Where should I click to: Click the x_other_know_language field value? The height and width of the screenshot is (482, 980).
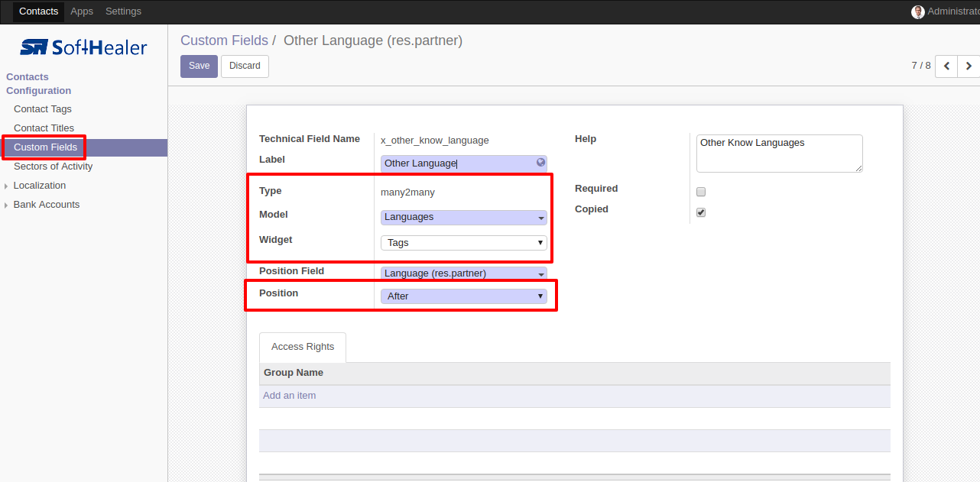[435, 141]
